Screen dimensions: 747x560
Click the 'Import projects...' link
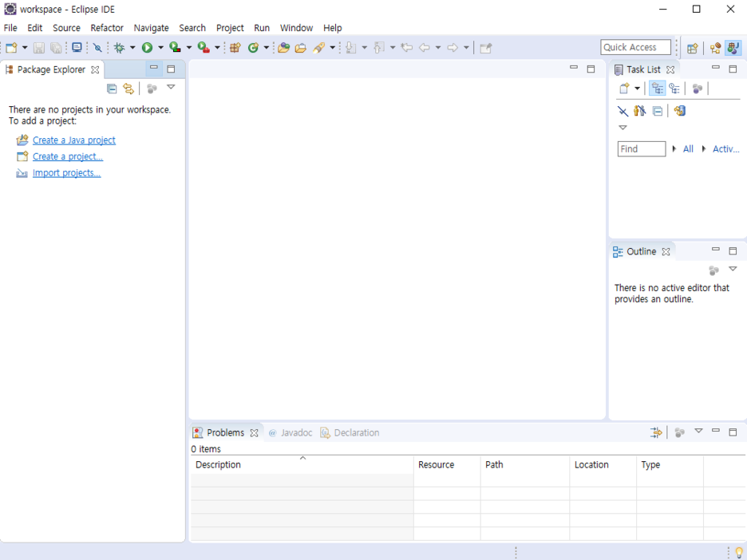[67, 173]
